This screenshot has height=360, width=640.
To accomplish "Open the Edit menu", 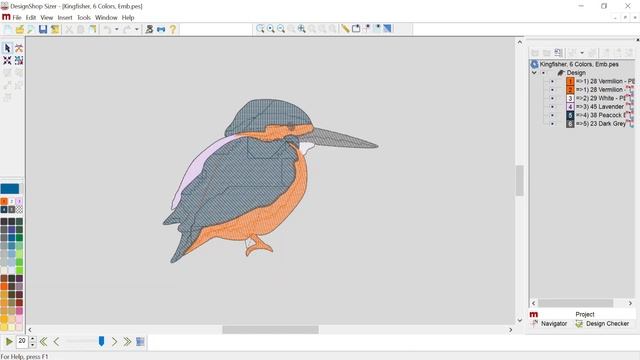I will (x=31, y=18).
